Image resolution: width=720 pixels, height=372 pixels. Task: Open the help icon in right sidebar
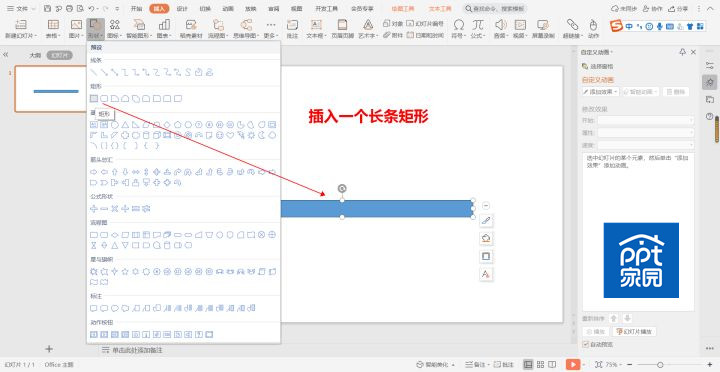[x=709, y=116]
